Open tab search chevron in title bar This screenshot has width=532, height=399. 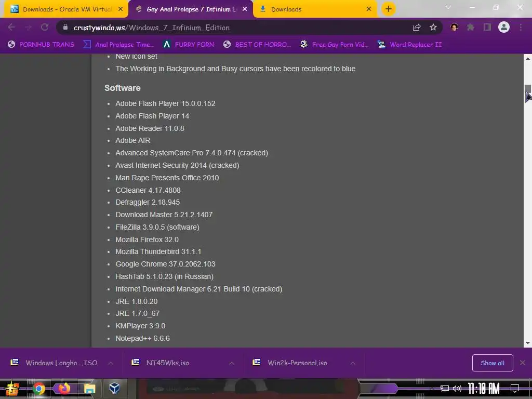tap(448, 7)
